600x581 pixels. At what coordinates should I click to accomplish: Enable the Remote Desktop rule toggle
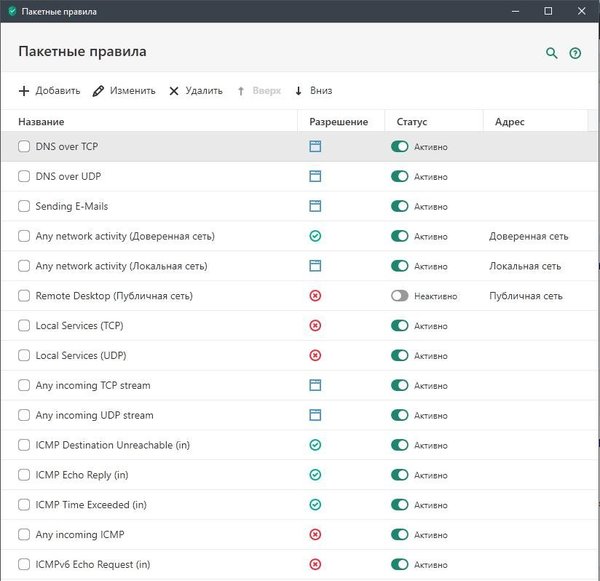point(400,296)
